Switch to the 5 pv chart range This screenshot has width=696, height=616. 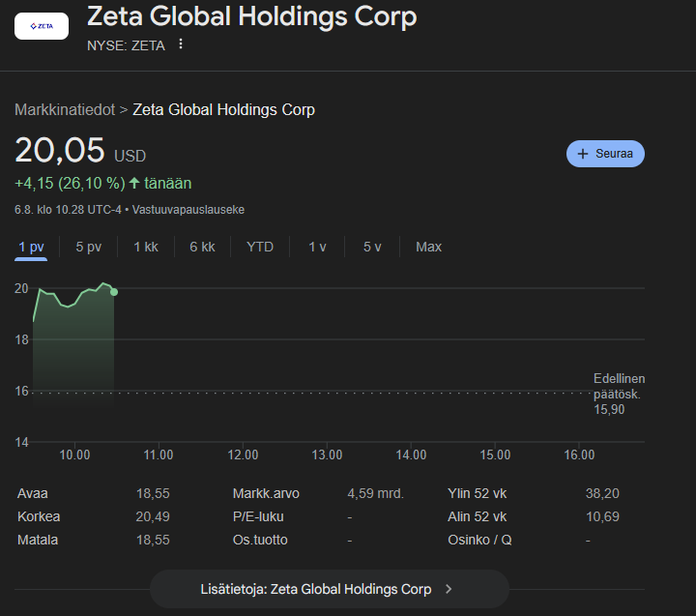pos(89,247)
